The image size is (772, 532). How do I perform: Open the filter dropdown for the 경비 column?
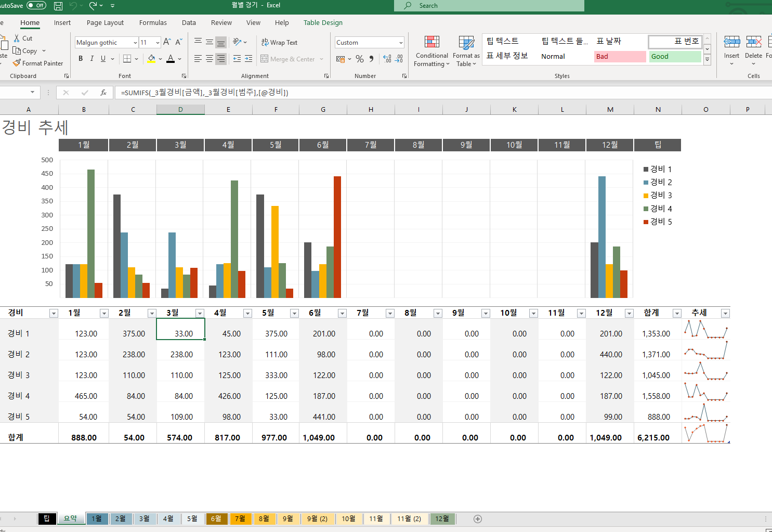(53, 313)
